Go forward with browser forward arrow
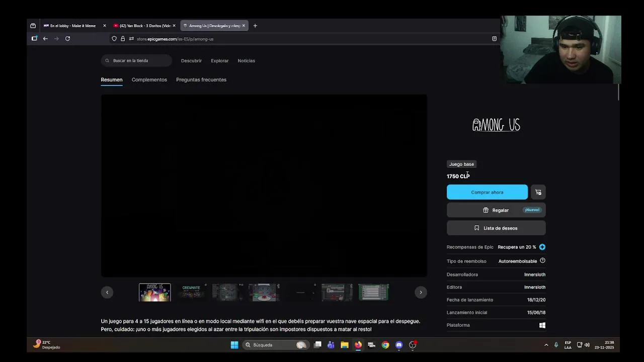644x362 pixels. [56, 39]
